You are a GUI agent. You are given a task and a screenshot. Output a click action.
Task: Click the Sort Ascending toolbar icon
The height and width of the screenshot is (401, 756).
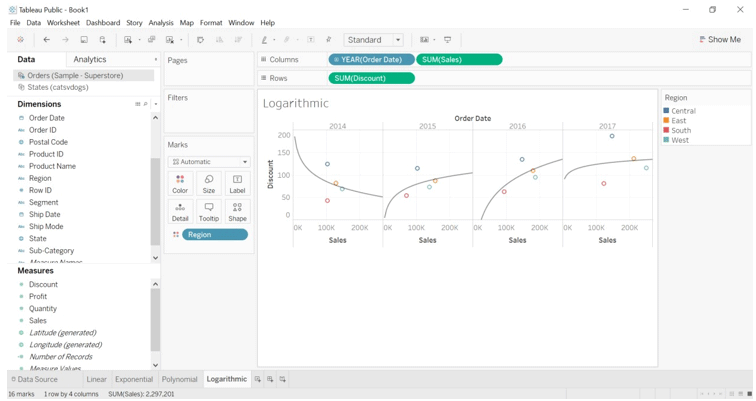coord(219,40)
